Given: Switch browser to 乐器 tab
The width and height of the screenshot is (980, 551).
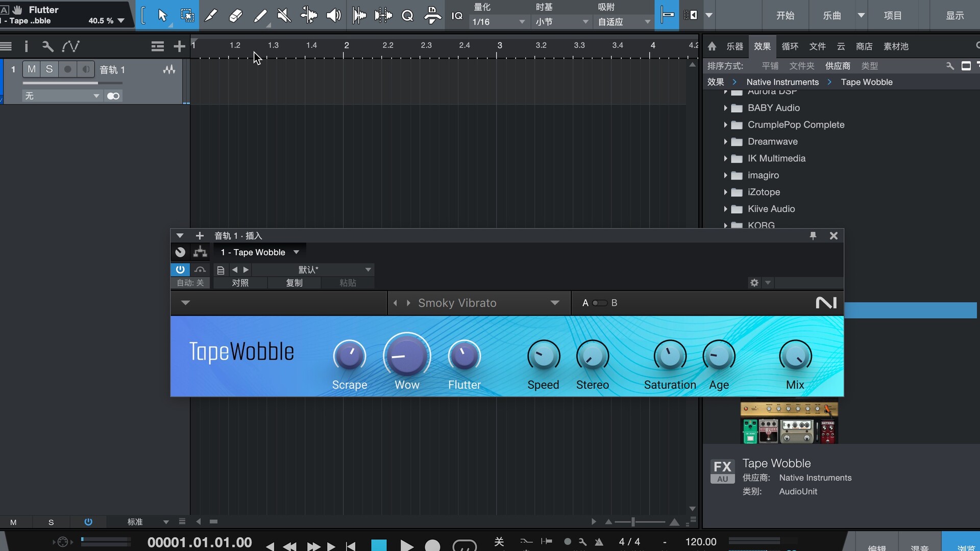Looking at the screenshot, I should pyautogui.click(x=734, y=46).
